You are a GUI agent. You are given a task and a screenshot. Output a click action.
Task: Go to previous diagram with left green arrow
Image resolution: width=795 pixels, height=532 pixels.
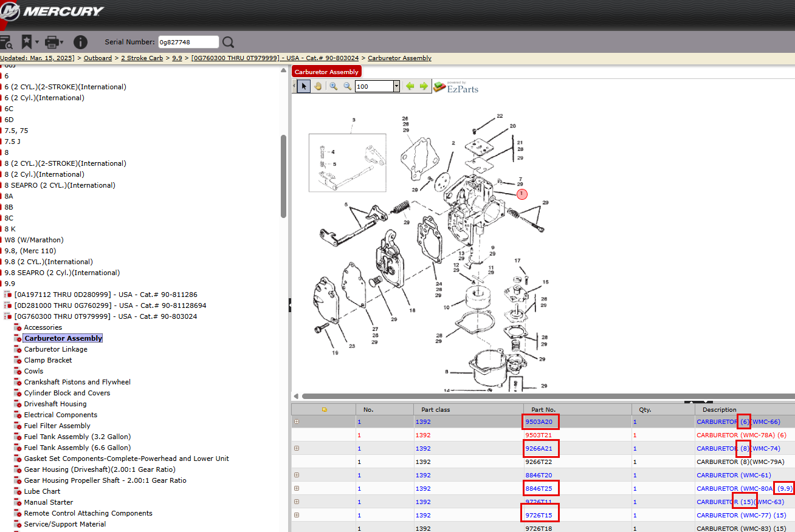(x=410, y=86)
